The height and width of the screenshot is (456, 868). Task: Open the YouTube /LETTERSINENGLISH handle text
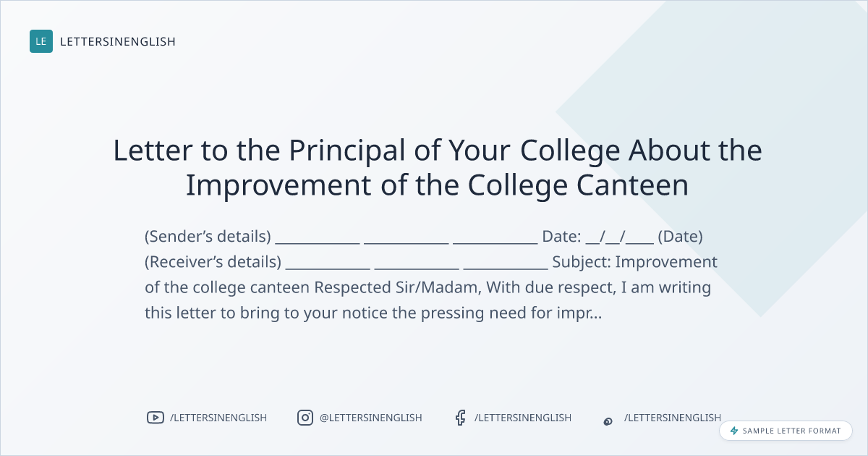coord(218,418)
